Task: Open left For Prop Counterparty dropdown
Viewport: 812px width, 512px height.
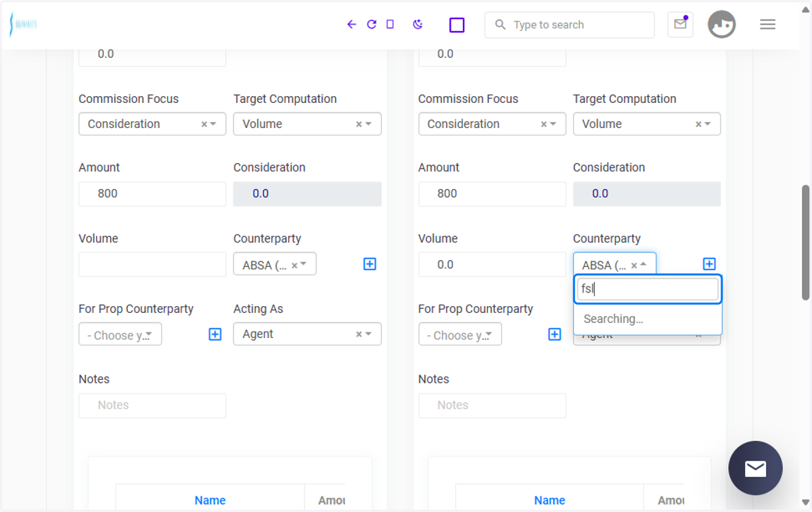Action: pyautogui.click(x=120, y=335)
